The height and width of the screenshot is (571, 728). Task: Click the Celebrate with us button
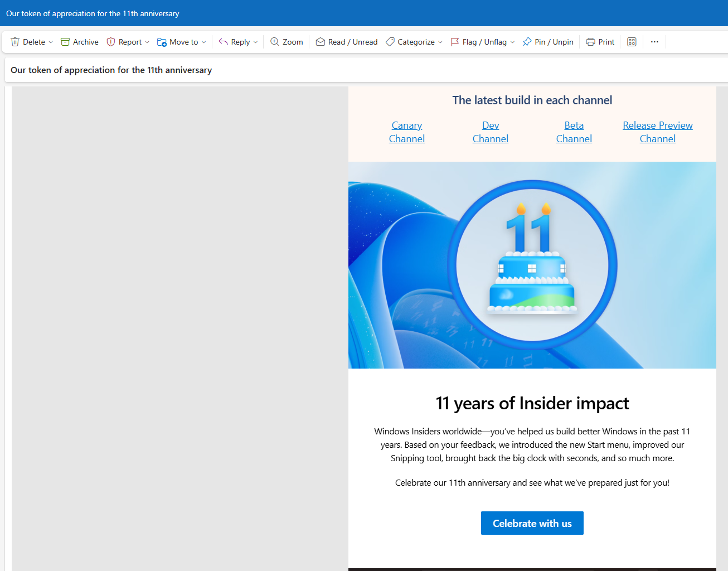(x=532, y=523)
